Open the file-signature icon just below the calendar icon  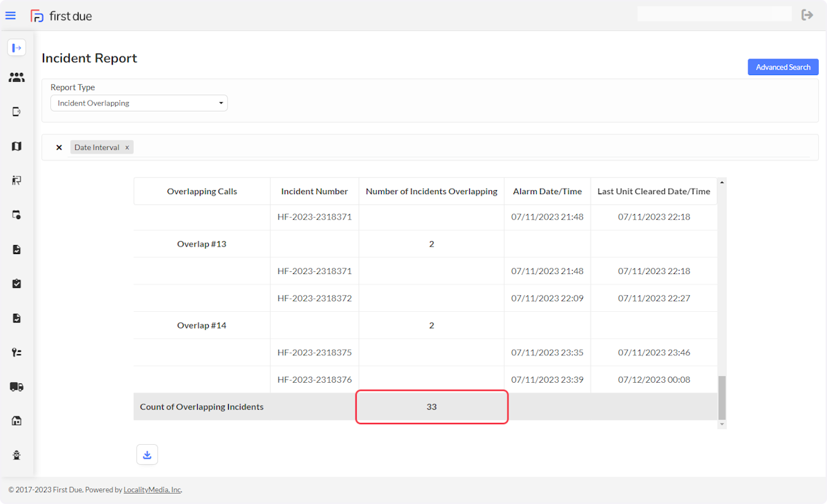(x=17, y=249)
